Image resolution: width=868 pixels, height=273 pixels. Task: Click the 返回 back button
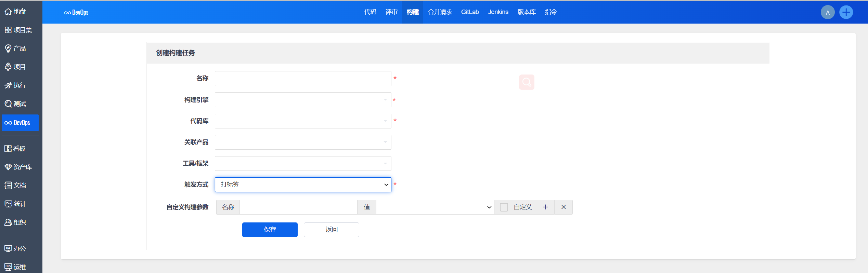coord(331,230)
